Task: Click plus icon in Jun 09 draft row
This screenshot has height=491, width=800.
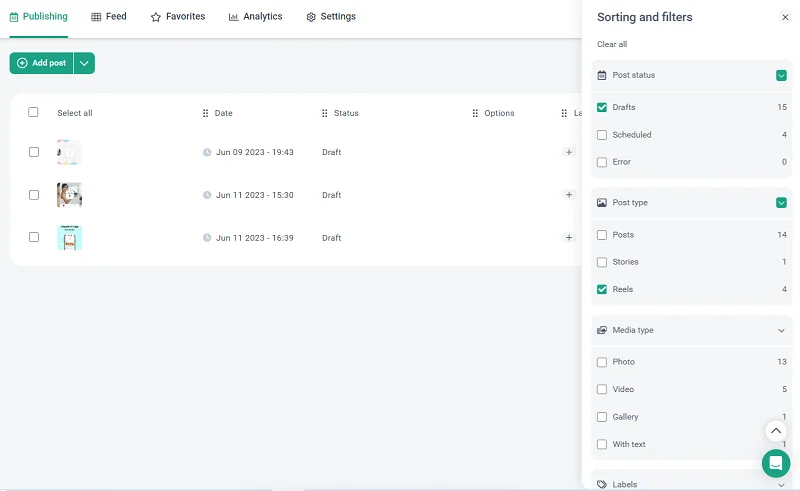Action: coord(569,152)
